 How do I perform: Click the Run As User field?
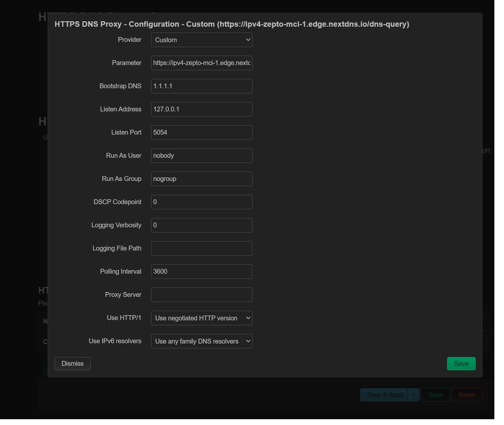(x=202, y=156)
